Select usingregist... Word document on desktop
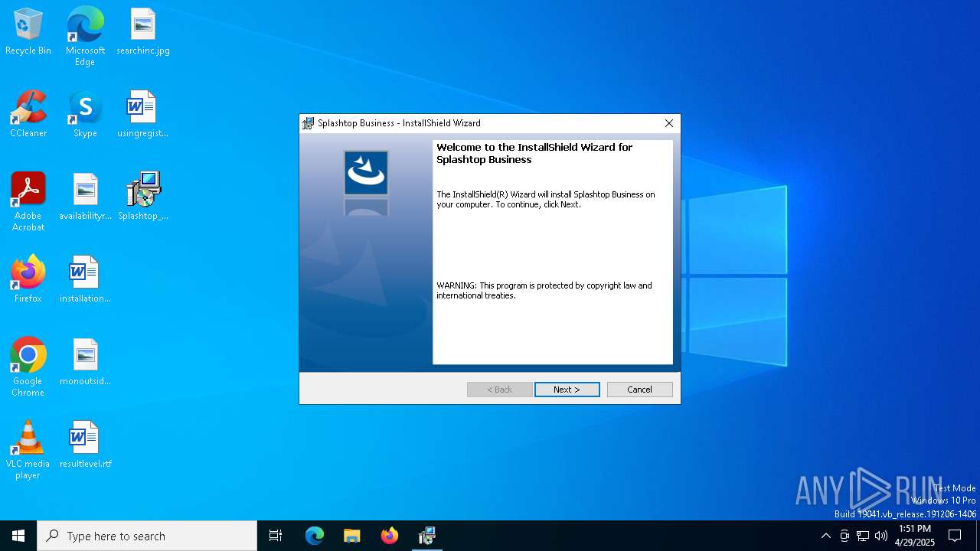Viewport: 980px width, 551px height. click(x=142, y=115)
